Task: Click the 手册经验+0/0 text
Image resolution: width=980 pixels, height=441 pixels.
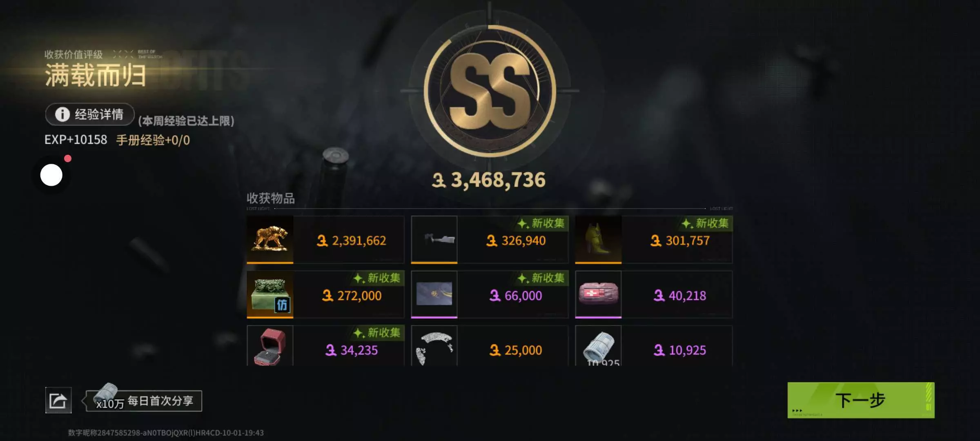Action: pyautogui.click(x=153, y=140)
